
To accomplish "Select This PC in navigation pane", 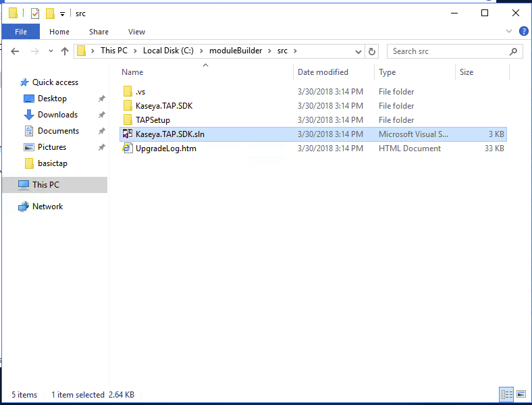I will [x=55, y=185].
